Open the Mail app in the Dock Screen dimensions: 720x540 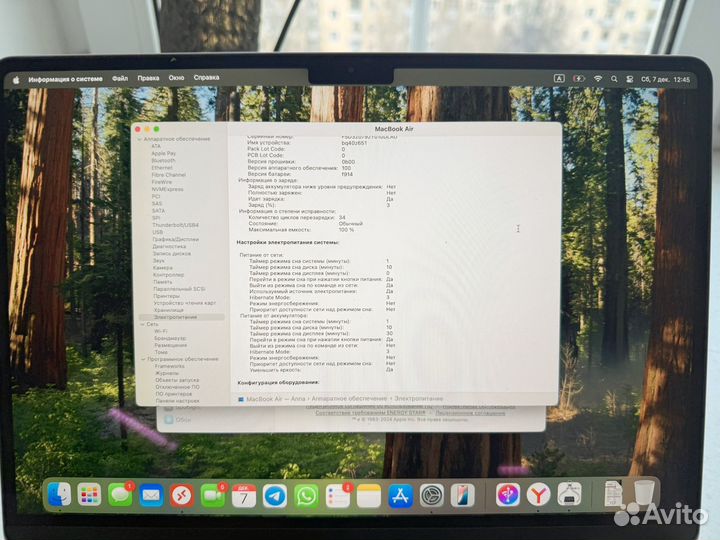tap(151, 495)
